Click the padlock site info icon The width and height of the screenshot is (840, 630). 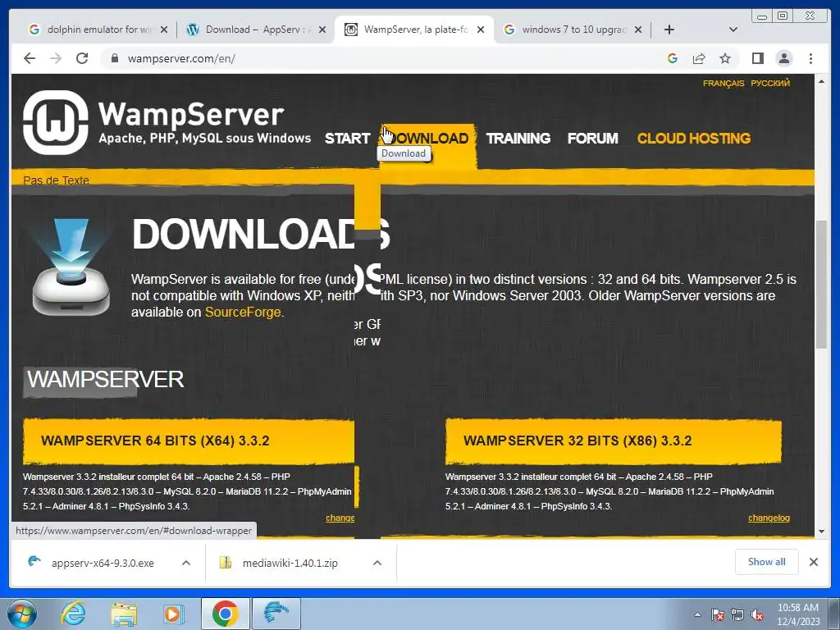point(114,58)
